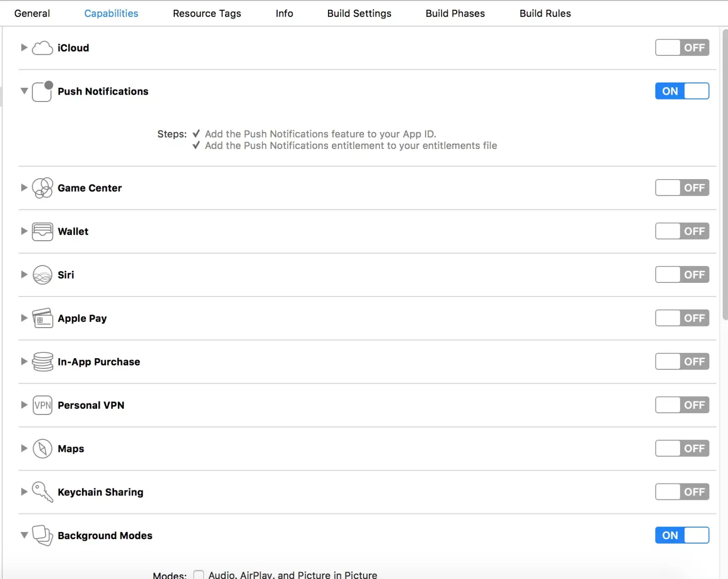728x579 pixels.
Task: Expand the In-App Purchase section
Action: [x=24, y=362]
